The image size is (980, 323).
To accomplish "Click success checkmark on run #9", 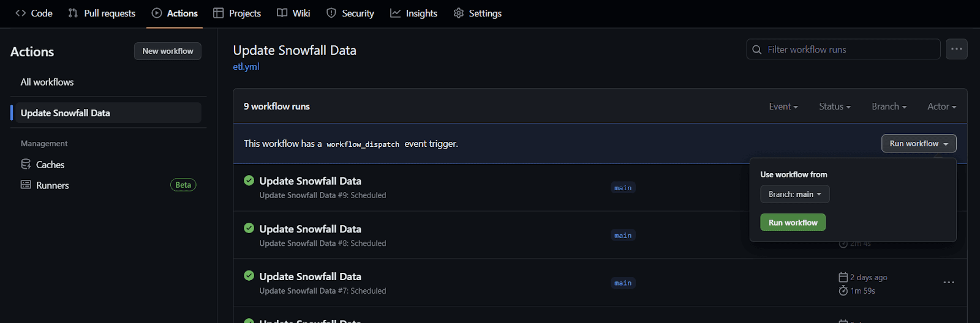I will click(x=249, y=180).
